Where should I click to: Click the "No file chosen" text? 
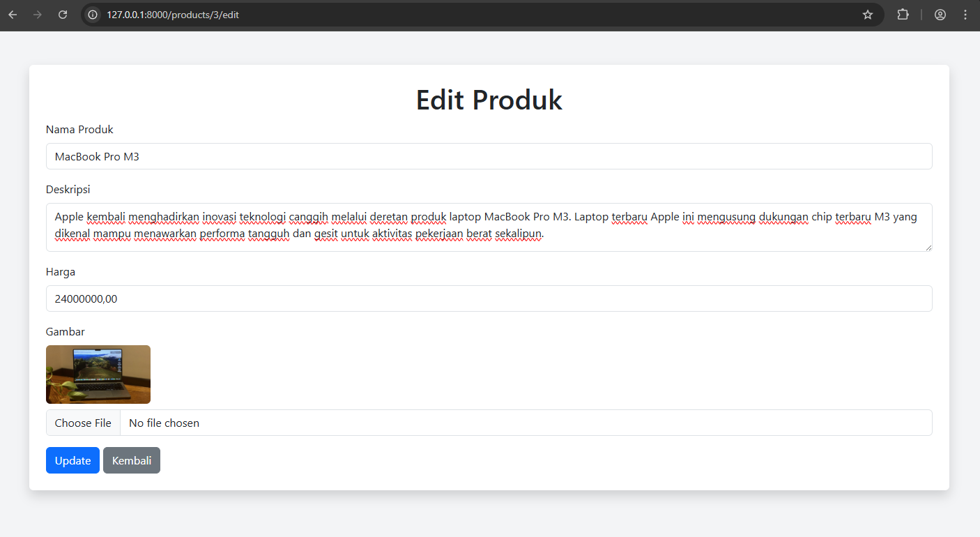tap(164, 423)
